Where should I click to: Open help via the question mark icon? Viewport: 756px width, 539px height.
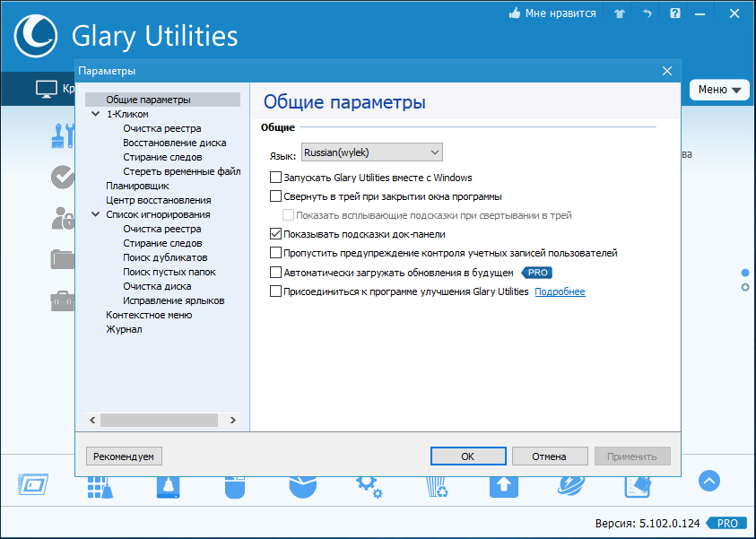tap(675, 13)
